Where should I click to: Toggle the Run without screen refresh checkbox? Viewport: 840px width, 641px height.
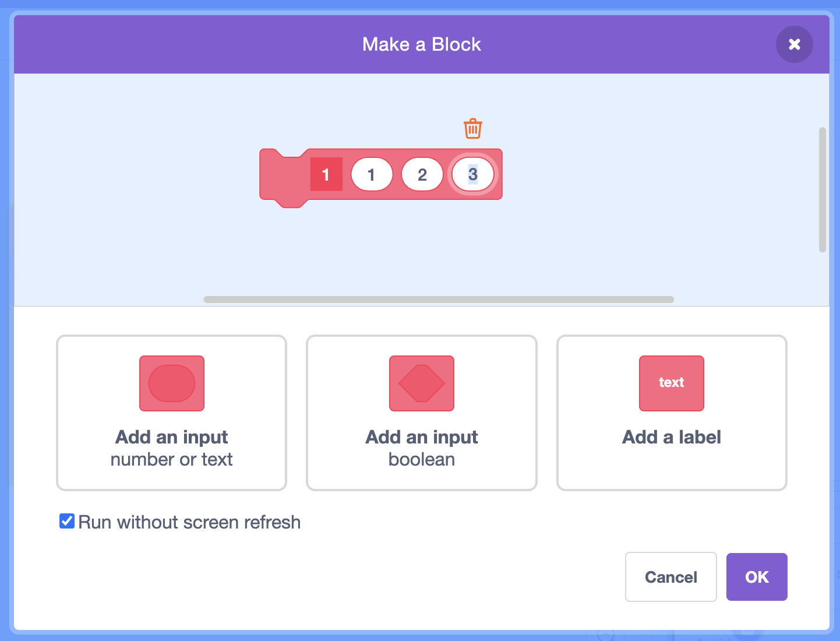67,521
